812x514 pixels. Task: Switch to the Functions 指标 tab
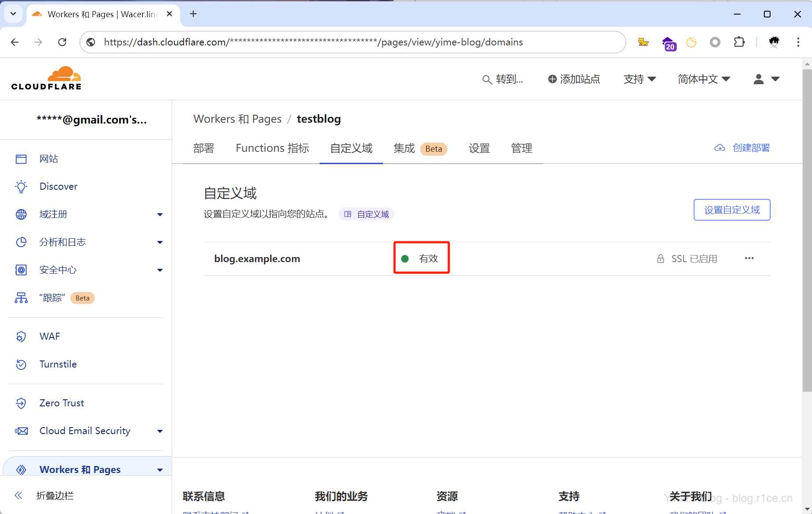click(x=272, y=148)
